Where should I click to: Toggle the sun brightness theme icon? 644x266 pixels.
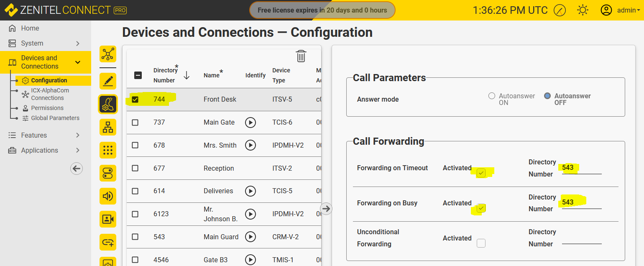tap(583, 10)
